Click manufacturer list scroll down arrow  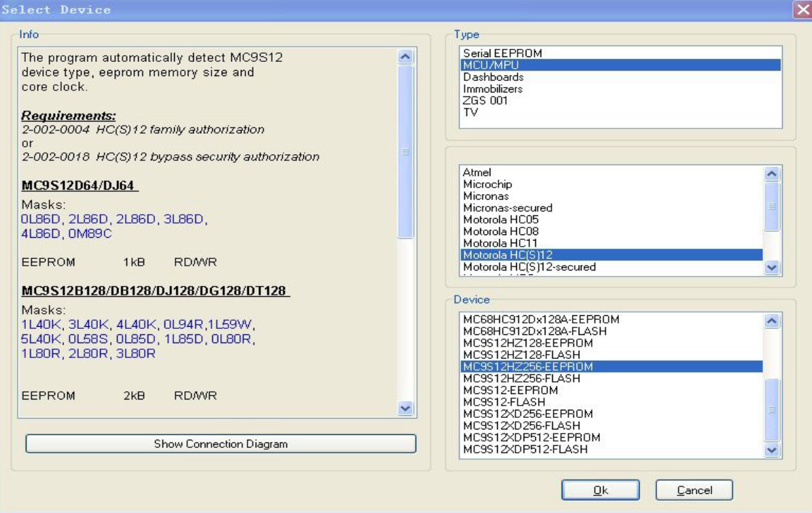(772, 267)
